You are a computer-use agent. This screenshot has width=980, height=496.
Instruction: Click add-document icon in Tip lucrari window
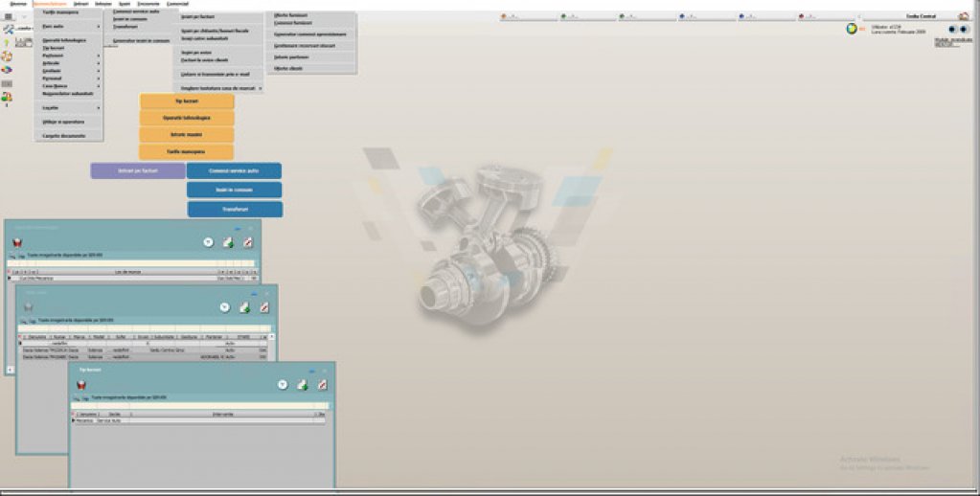coord(303,385)
